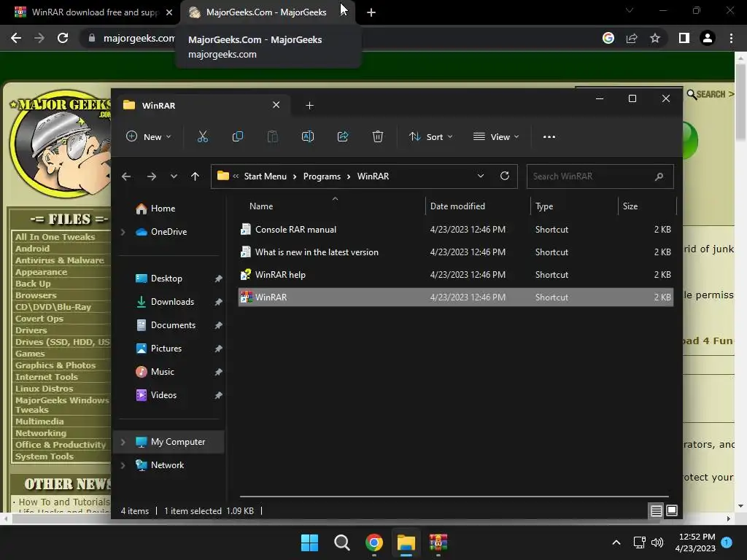Sort by Date modified column header
The image size is (747, 560).
(457, 206)
